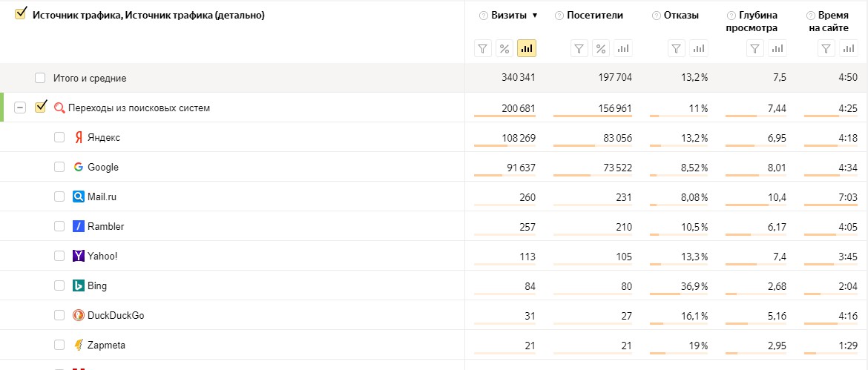Sort by the Глубина просмотра column header
Image resolution: width=868 pixels, height=370 pixels.
coord(757,22)
